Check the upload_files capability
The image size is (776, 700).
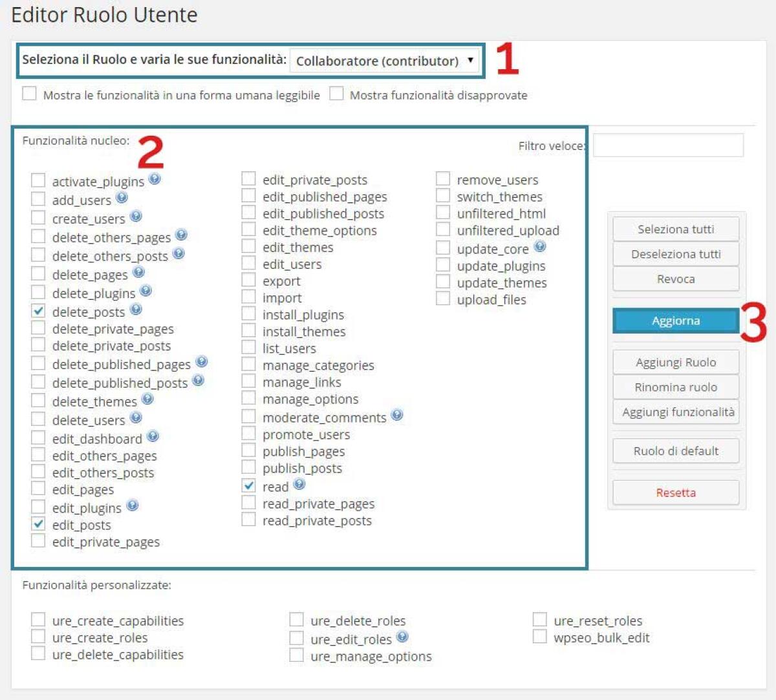pyautogui.click(x=442, y=298)
